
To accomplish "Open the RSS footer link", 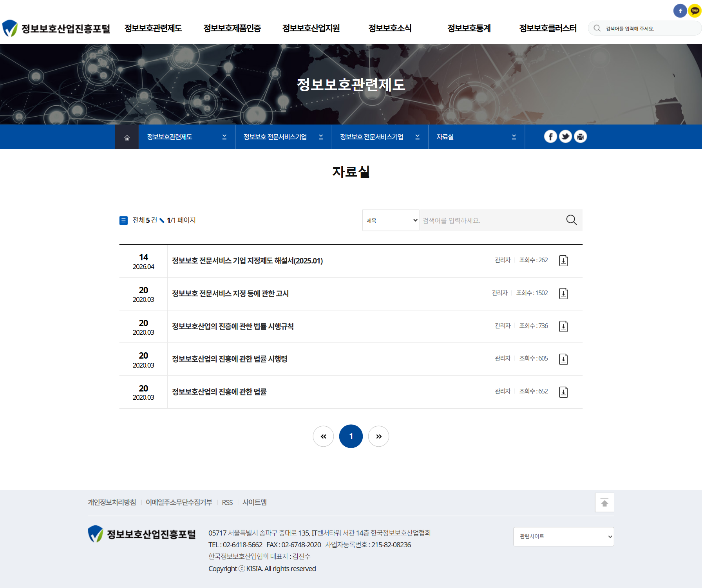I will [227, 502].
